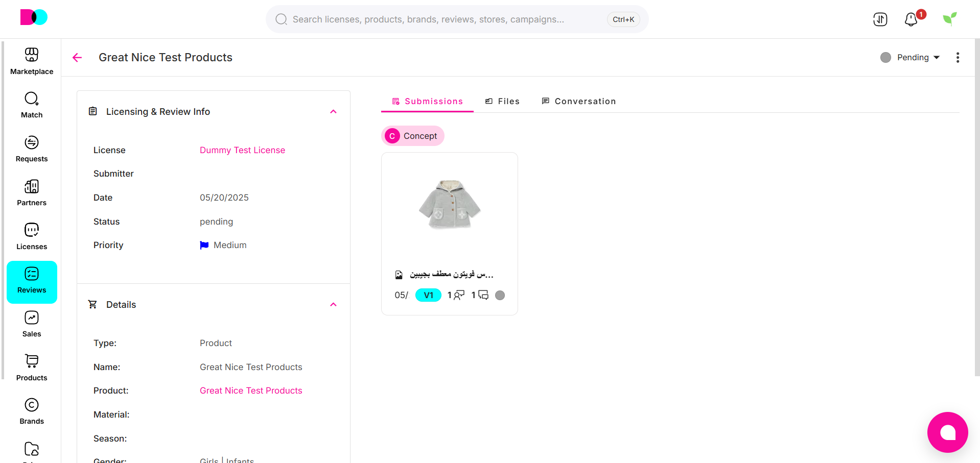Open the grey coat product thumbnail
The height and width of the screenshot is (463, 980).
tap(450, 204)
